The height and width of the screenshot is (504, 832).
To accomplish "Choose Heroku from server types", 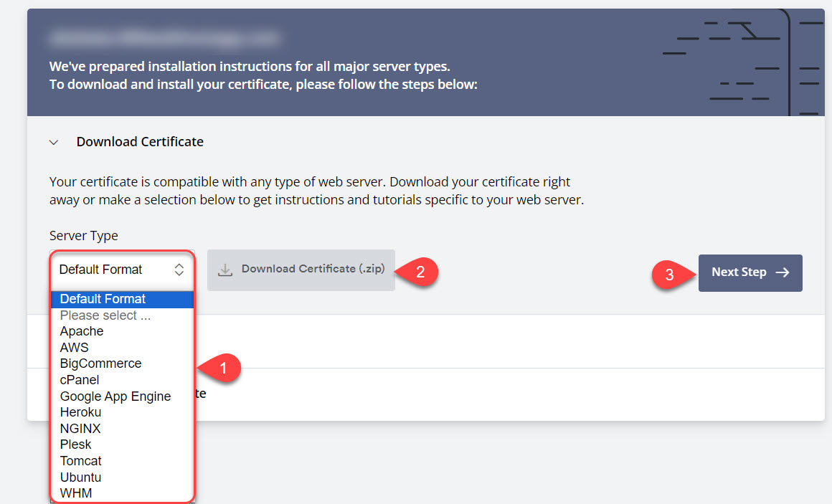I will click(80, 412).
